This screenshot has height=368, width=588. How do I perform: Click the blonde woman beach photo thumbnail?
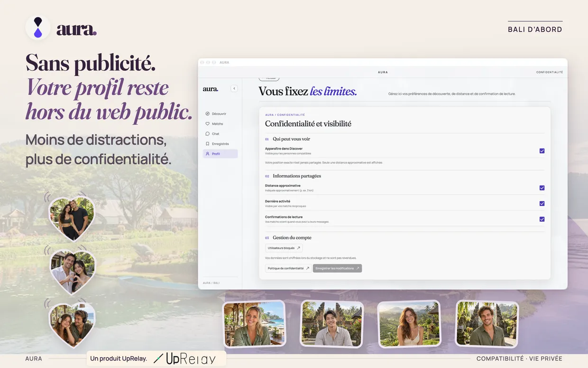point(254,323)
